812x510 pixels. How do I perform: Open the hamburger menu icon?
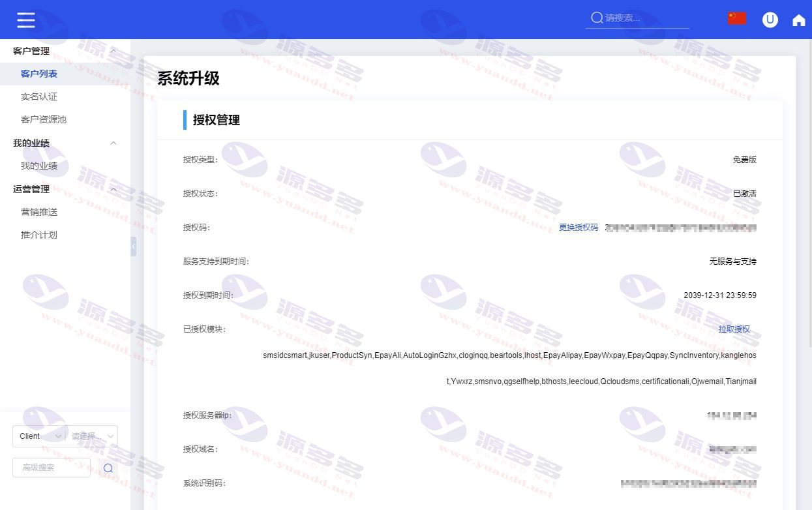point(26,20)
